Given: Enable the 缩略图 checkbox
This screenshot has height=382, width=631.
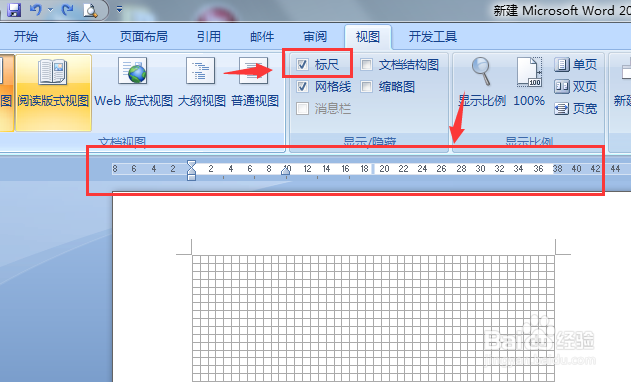Looking at the screenshot, I should 366,87.
